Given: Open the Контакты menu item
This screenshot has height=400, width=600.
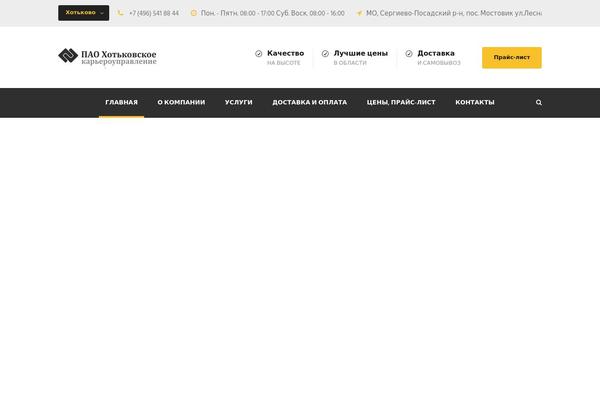Looking at the screenshot, I should 475,103.
